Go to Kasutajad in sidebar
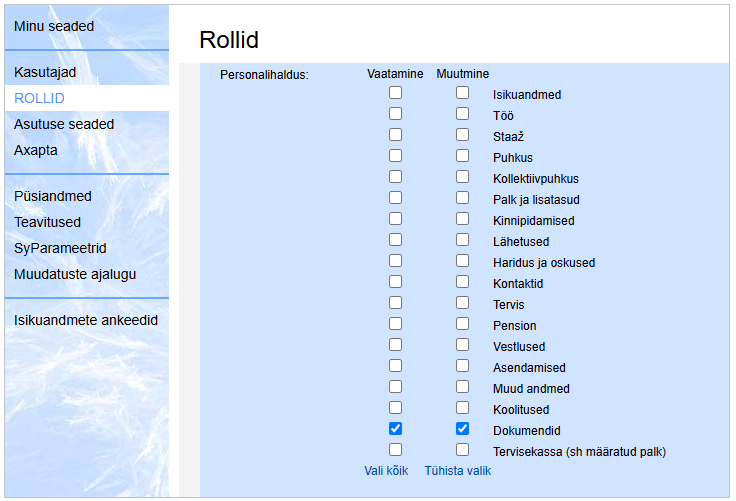 [45, 72]
